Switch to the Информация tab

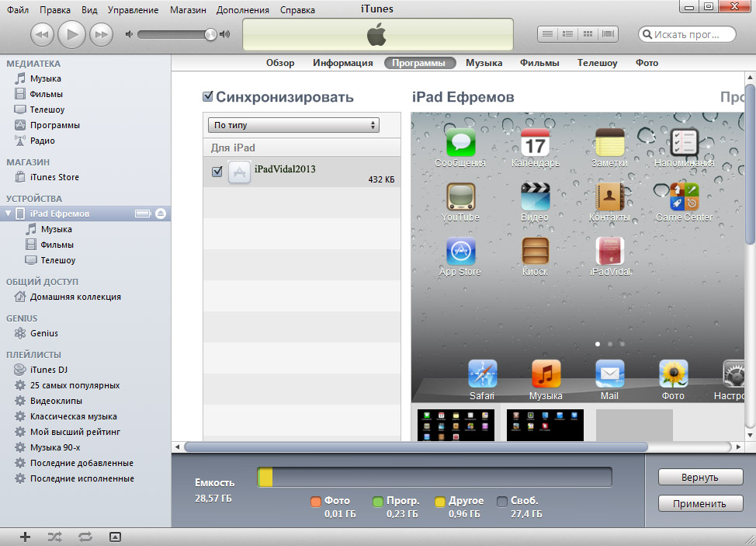click(343, 63)
